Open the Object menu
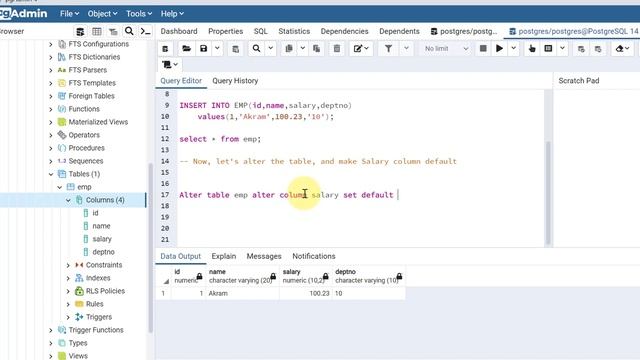 tap(102, 14)
